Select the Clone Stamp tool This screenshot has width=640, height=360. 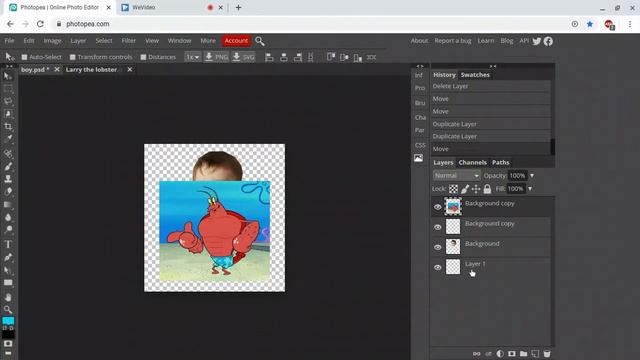[8, 179]
